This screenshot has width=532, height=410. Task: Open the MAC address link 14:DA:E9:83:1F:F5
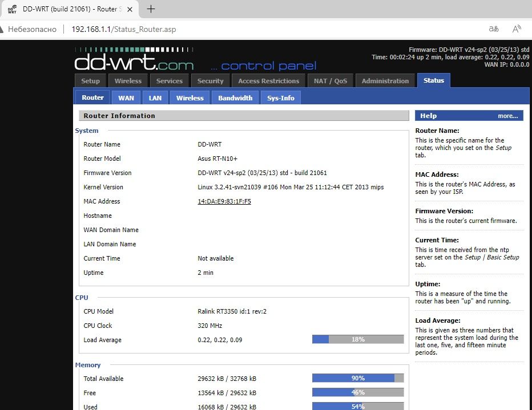pos(224,201)
